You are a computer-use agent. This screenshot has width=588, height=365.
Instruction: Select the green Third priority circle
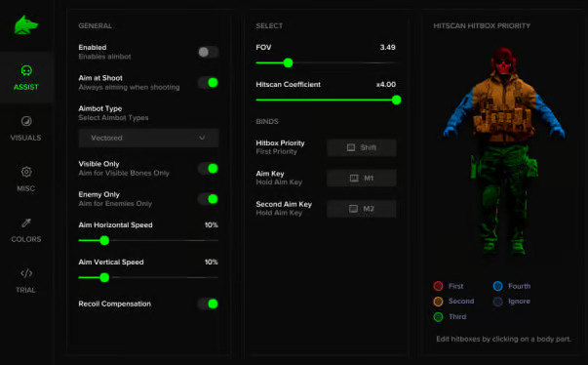pos(438,317)
